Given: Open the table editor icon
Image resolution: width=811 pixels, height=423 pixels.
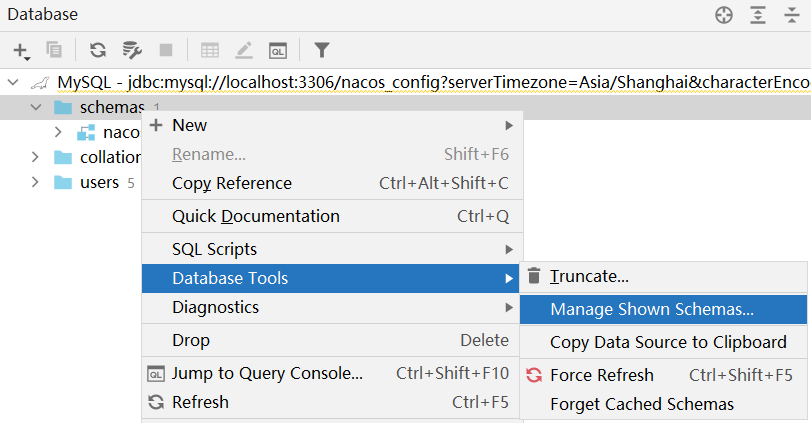Looking at the screenshot, I should pos(210,50).
